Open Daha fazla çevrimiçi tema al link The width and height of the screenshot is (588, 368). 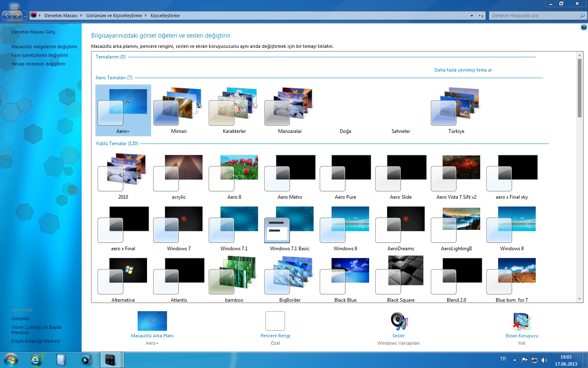pos(463,70)
